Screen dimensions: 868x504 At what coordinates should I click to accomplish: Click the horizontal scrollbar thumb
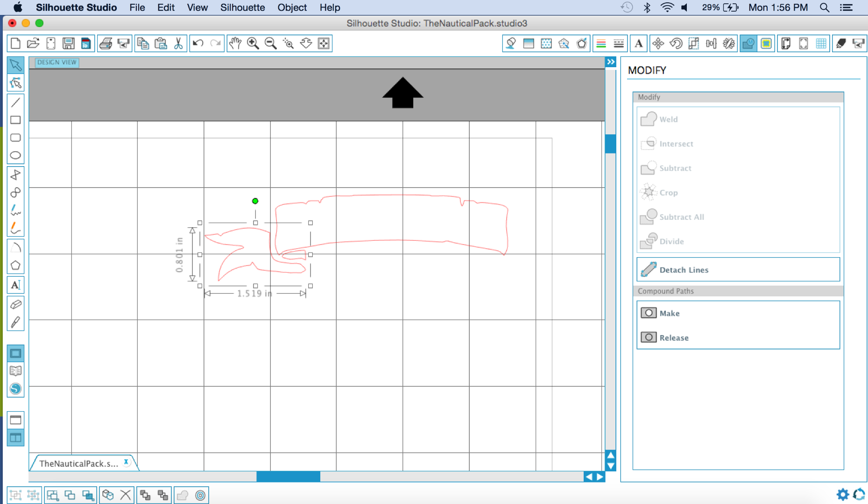pos(288,476)
